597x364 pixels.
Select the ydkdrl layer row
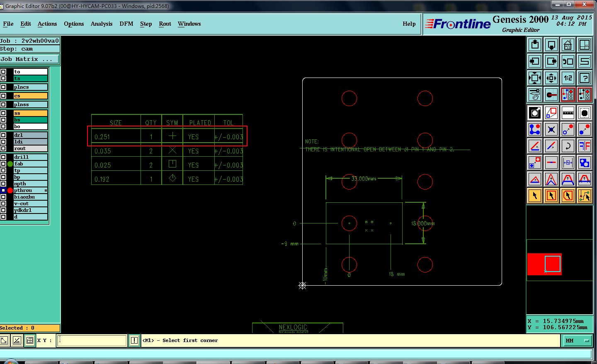31,210
